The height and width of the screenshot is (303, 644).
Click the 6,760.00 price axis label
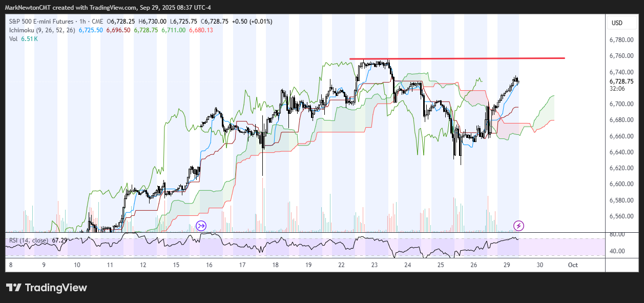[621, 56]
